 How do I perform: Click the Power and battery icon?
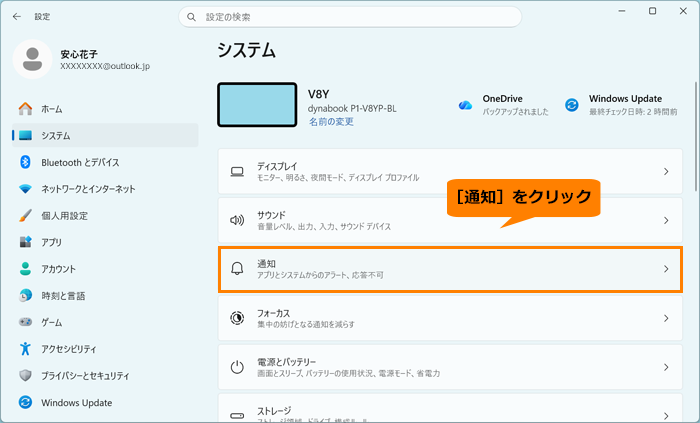click(237, 367)
